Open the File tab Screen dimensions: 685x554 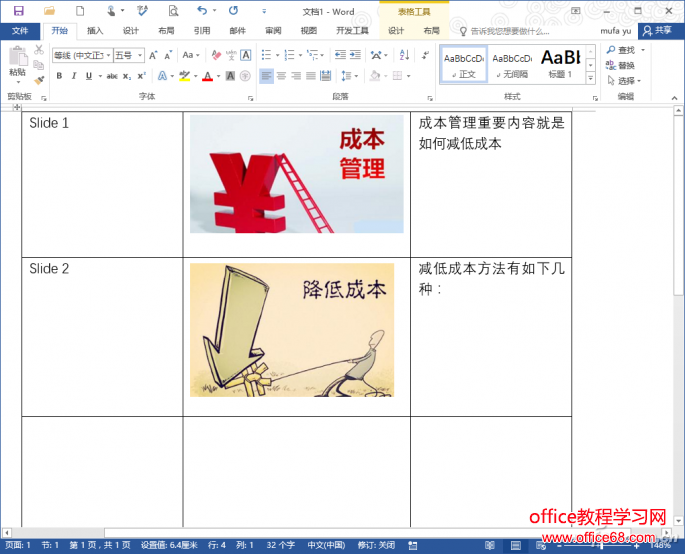20,31
